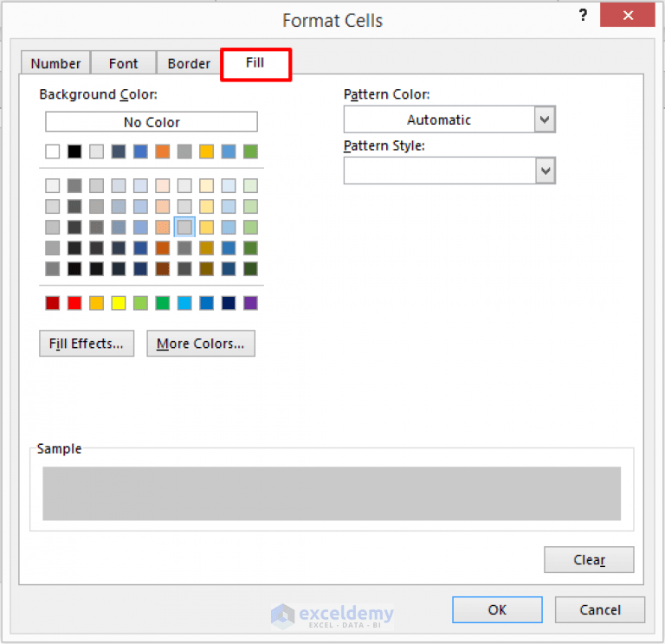Choose bright red standard color
This screenshot has width=665, height=644.
tap(74, 303)
